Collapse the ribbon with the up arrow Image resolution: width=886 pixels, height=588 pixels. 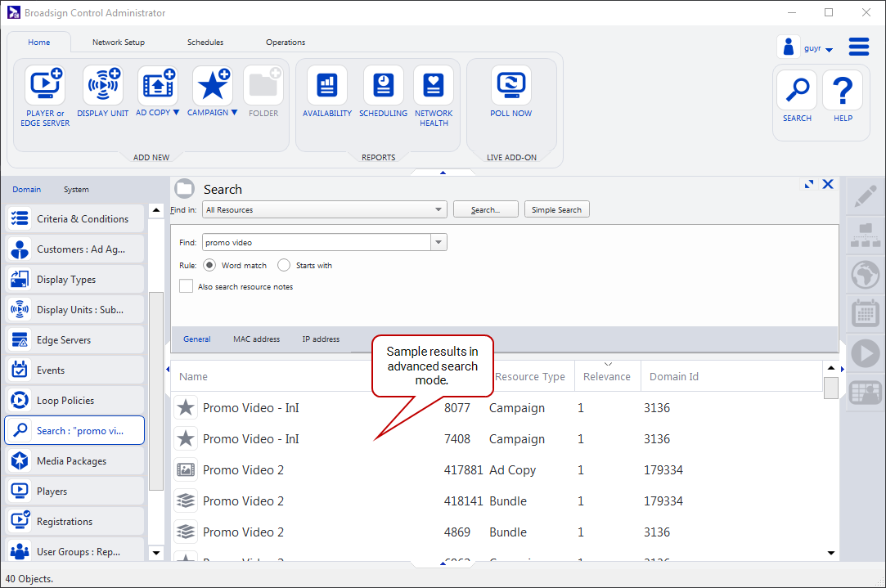443,173
